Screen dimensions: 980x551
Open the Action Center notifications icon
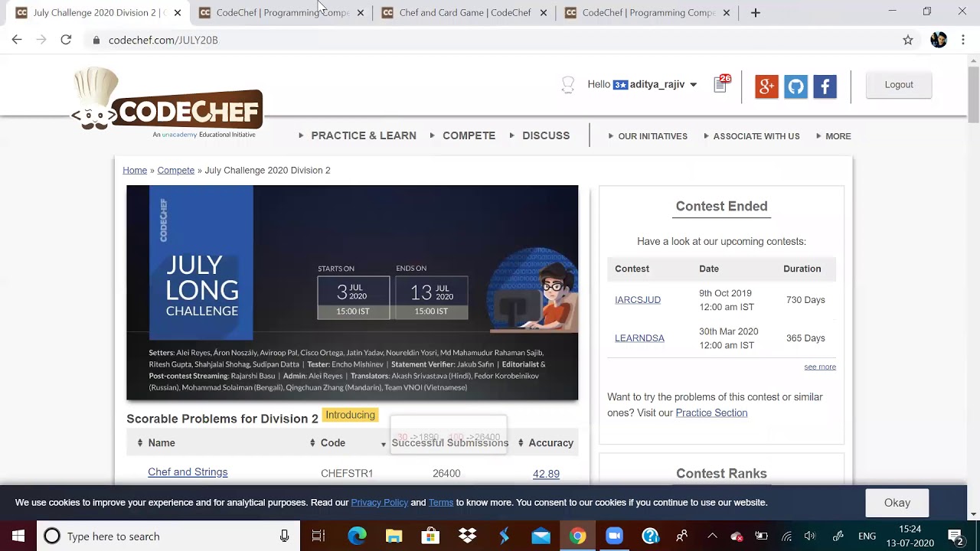(x=955, y=536)
